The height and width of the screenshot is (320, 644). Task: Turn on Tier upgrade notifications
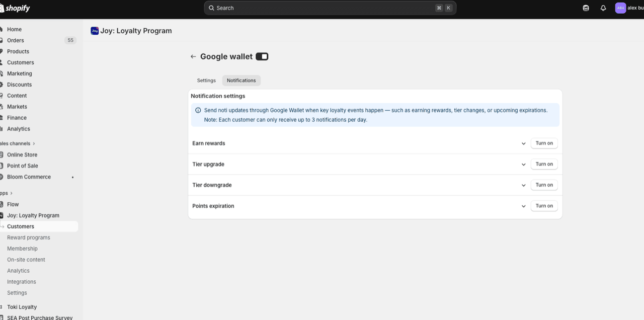pos(544,164)
